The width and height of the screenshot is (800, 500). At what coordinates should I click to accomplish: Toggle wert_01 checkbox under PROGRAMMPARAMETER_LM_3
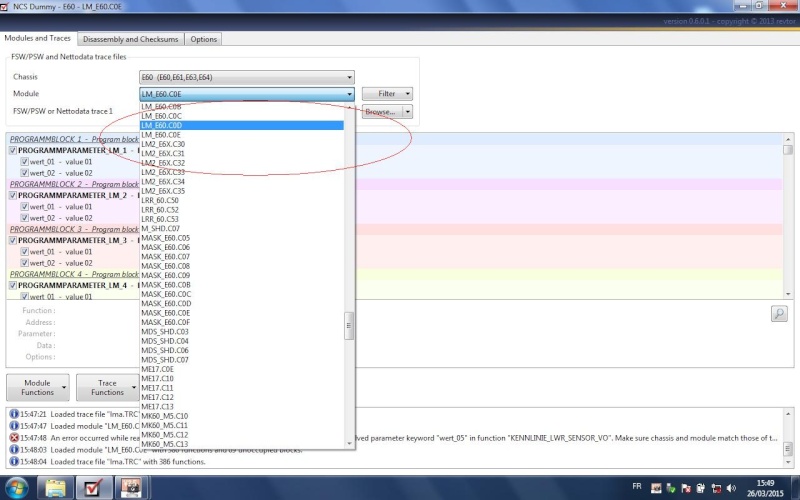(24, 252)
